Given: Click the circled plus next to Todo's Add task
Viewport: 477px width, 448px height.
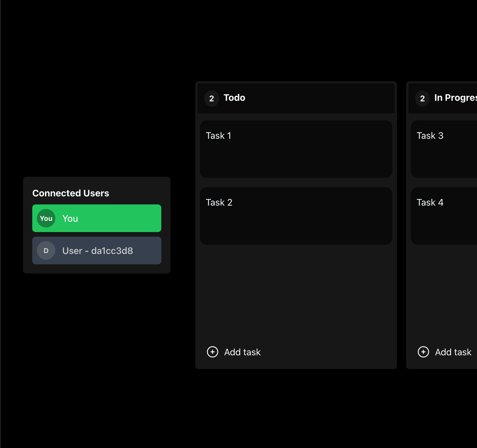Looking at the screenshot, I should (x=212, y=352).
